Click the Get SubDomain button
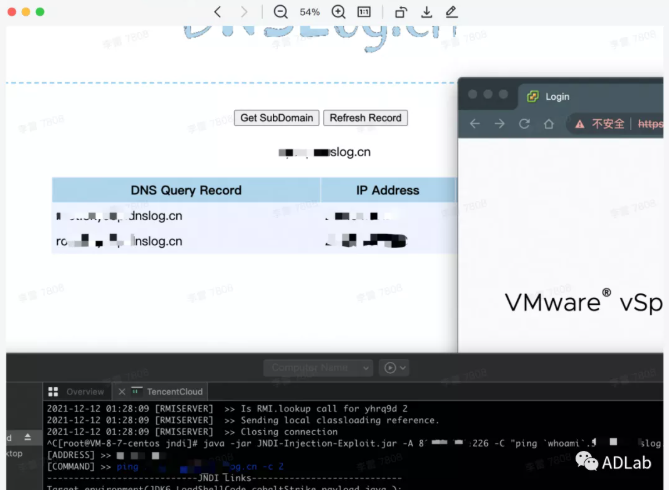 [277, 118]
